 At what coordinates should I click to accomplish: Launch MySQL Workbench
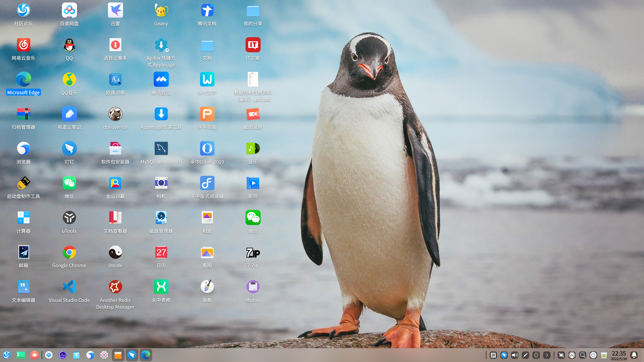point(161,148)
